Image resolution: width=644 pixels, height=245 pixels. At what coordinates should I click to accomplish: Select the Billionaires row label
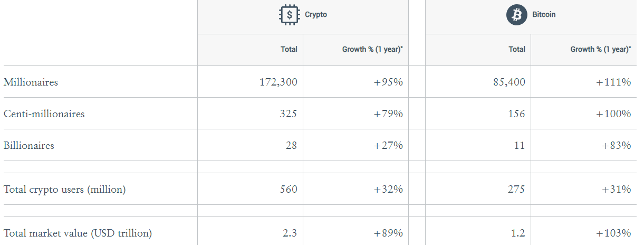[x=29, y=146]
